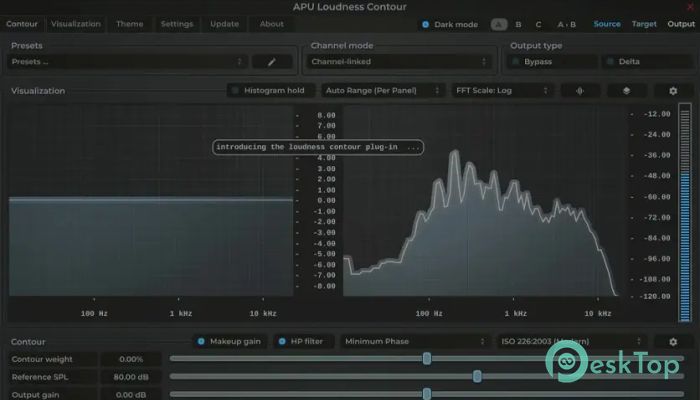The image size is (700, 400).
Task: Show the Target view
Action: coord(644,24)
